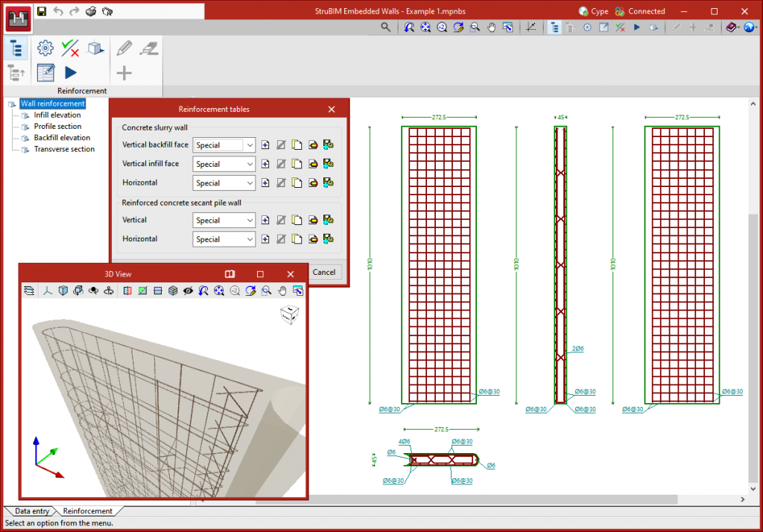763x532 pixels.
Task: Toggle the tree view button in the ribbon
Action: coord(16,48)
